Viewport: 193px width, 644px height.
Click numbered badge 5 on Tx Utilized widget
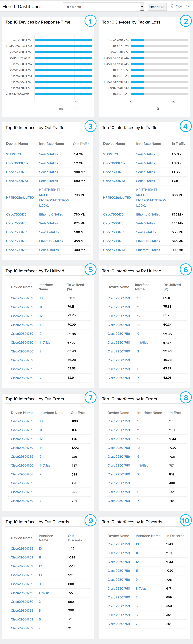pyautogui.click(x=90, y=270)
